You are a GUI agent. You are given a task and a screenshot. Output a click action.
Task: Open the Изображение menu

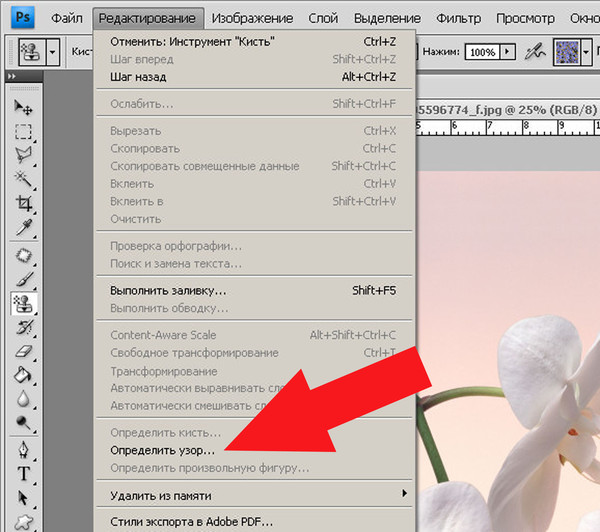pos(253,18)
